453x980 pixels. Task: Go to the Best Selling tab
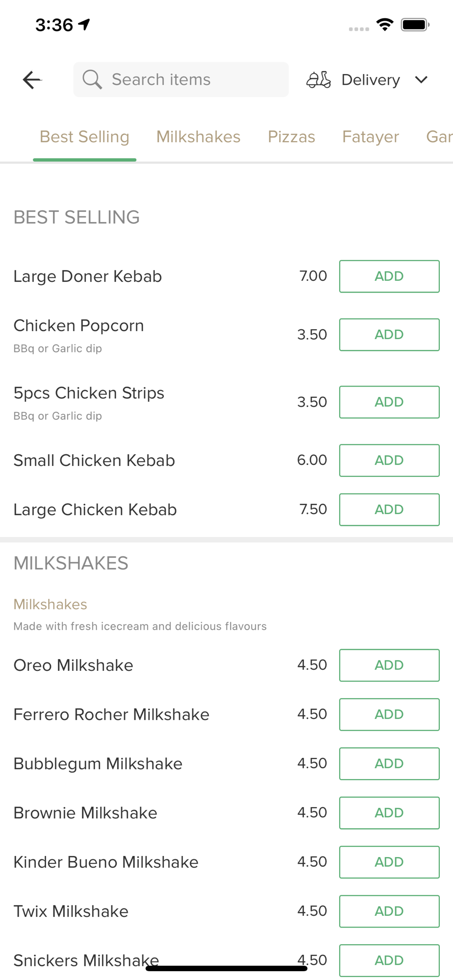tap(84, 137)
